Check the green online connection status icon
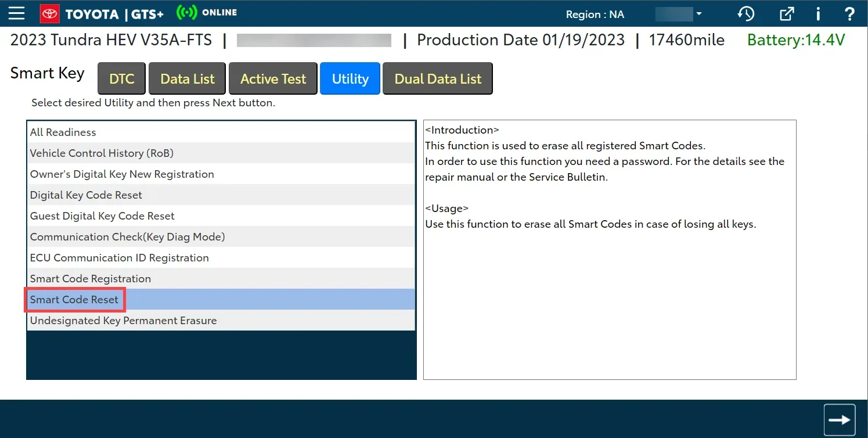This screenshot has height=438, width=868. click(186, 13)
